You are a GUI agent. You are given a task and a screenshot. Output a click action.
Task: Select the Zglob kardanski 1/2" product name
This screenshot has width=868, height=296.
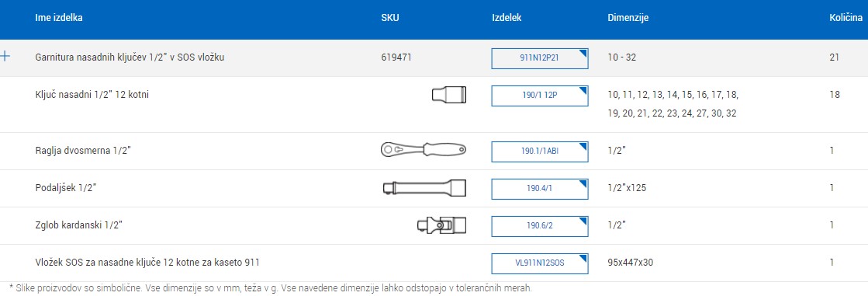click(78, 225)
